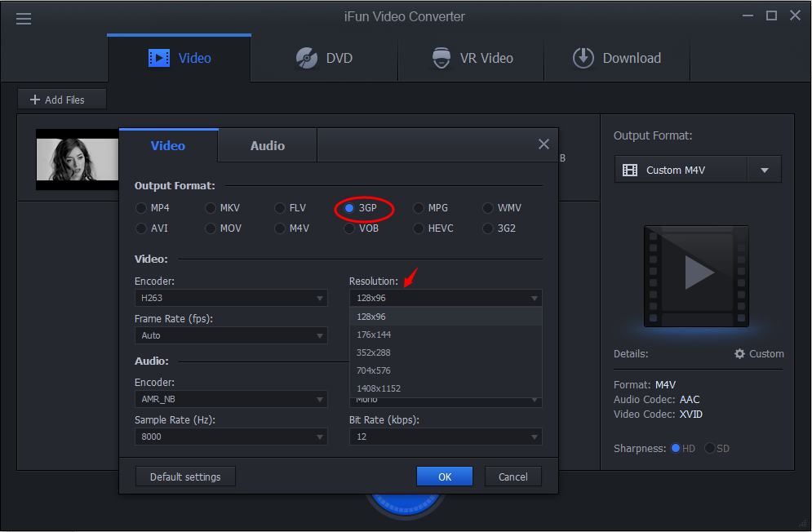The width and height of the screenshot is (812, 532).
Task: Click the large play preview film icon
Action: coord(696,275)
